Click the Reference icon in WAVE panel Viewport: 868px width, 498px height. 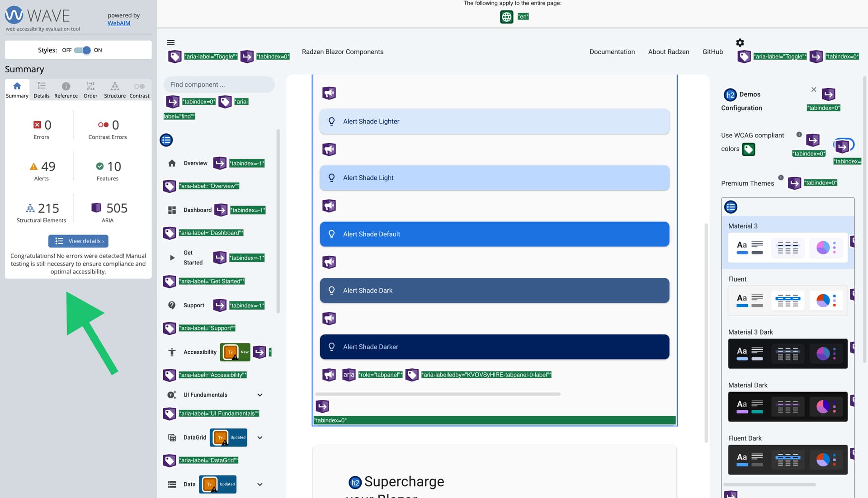tap(66, 89)
